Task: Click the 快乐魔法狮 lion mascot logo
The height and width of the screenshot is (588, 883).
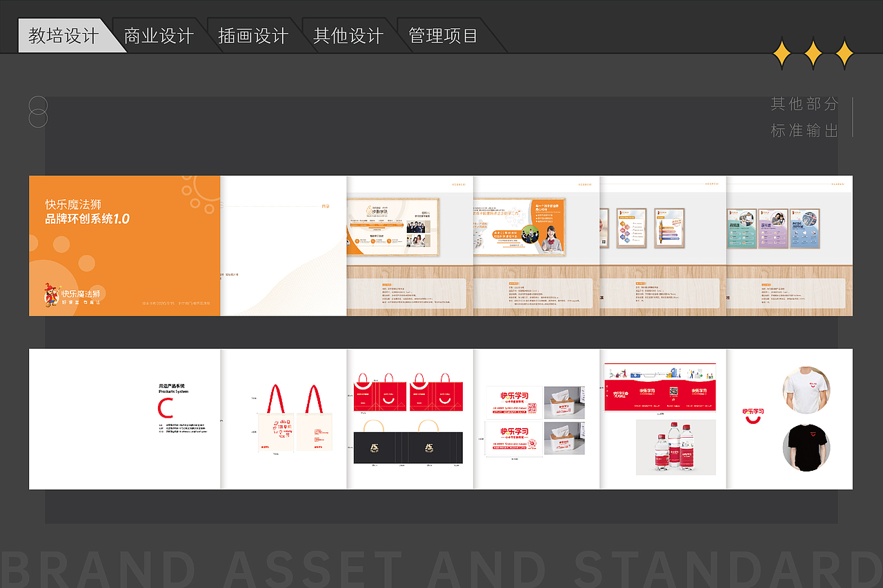Action: pyautogui.click(x=72, y=294)
